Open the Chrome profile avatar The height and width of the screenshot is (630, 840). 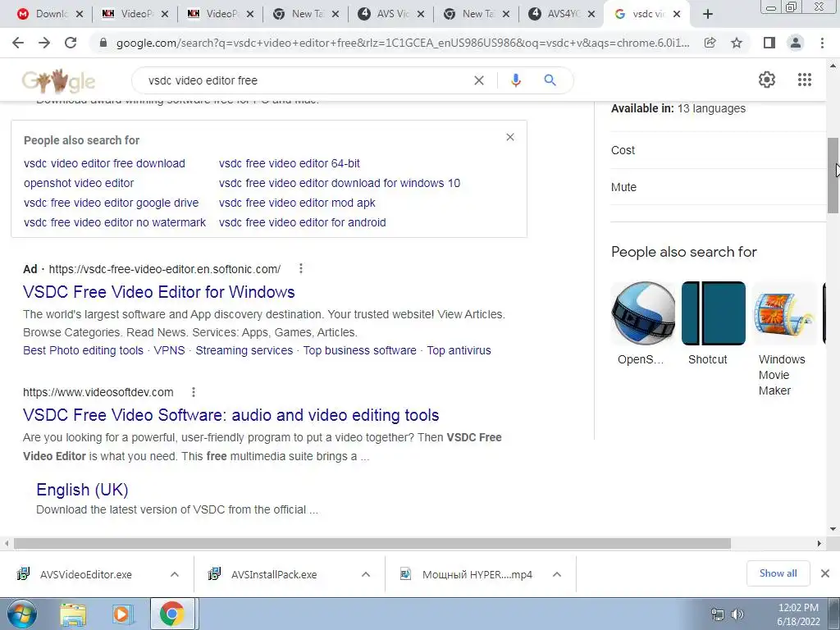click(x=796, y=43)
